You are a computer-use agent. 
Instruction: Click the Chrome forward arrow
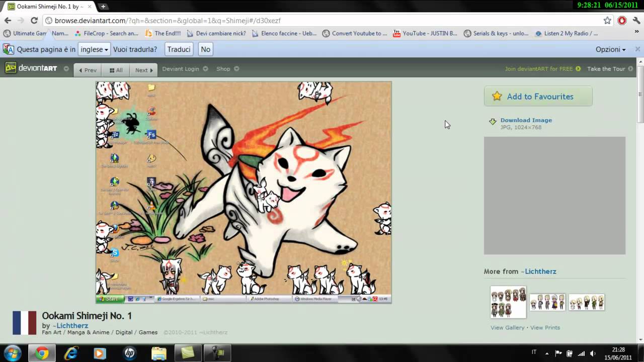pyautogui.click(x=21, y=21)
